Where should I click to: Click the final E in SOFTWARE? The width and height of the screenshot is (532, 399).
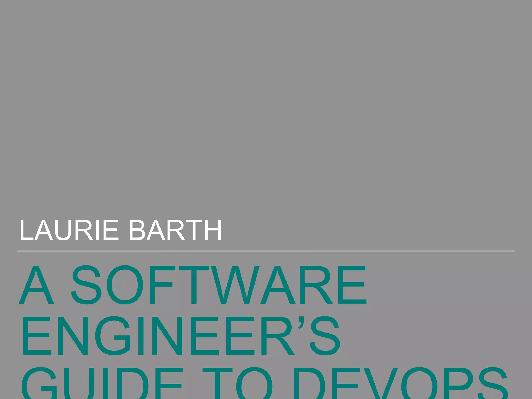point(352,285)
